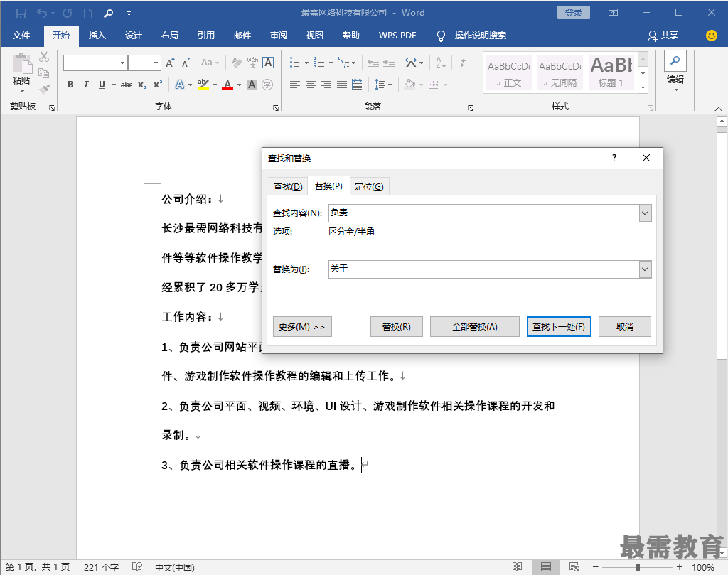
Task: Toggle align right for paragraph
Action: pyautogui.click(x=326, y=85)
